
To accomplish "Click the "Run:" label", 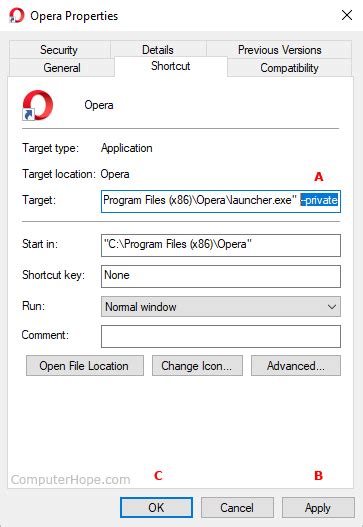I will 33,306.
